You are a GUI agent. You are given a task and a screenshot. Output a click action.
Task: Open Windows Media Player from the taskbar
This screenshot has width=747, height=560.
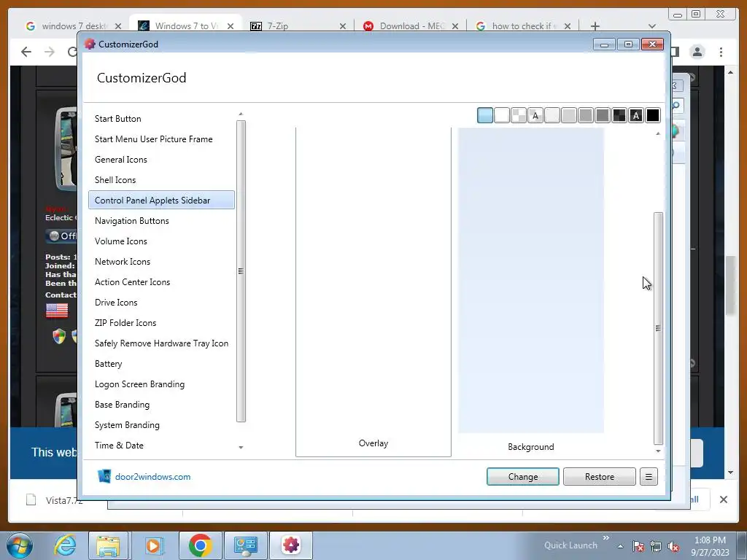[x=153, y=545]
